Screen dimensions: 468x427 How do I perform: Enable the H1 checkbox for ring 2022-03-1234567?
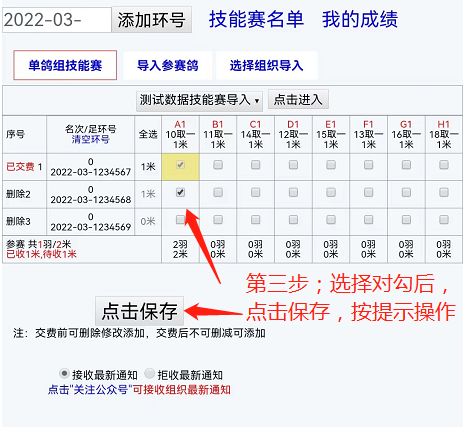(x=444, y=165)
